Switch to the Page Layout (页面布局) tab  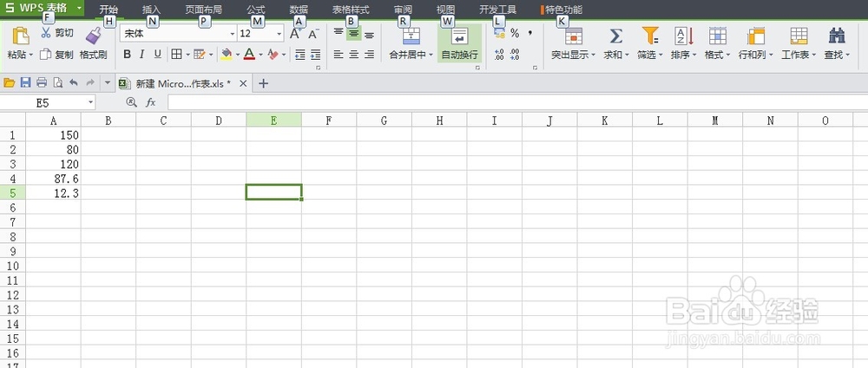coord(203,10)
